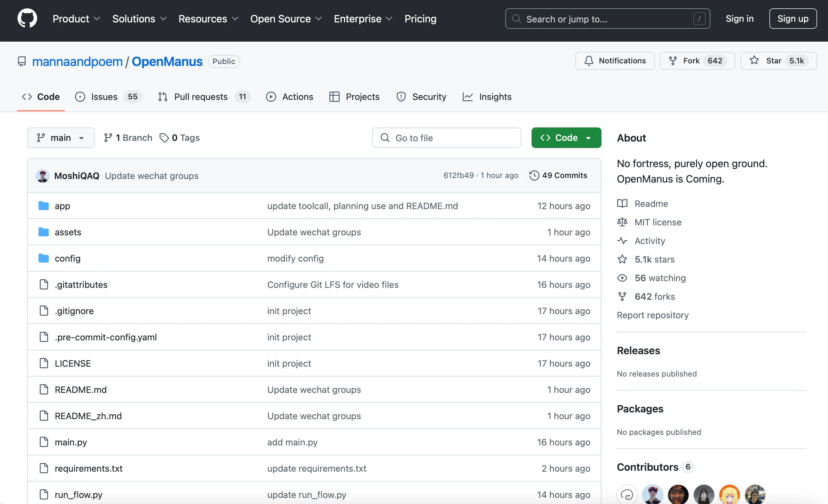
Task: Switch to the Code tab
Action: (x=41, y=97)
